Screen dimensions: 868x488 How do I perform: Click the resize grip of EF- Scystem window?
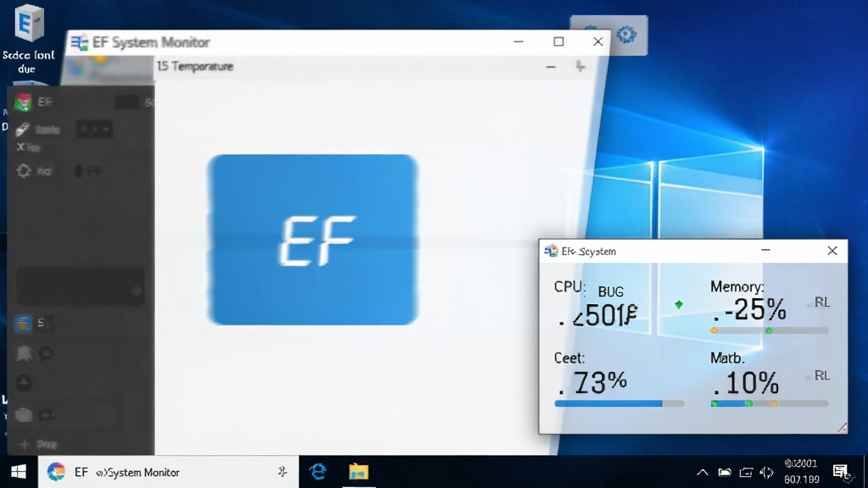(842, 428)
